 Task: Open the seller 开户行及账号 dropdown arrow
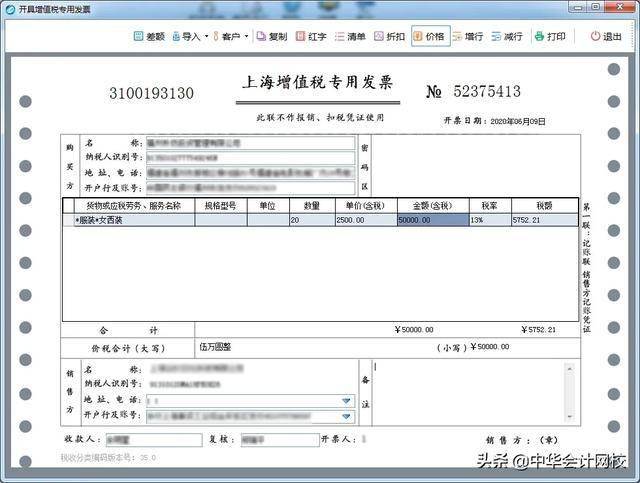pos(346,416)
